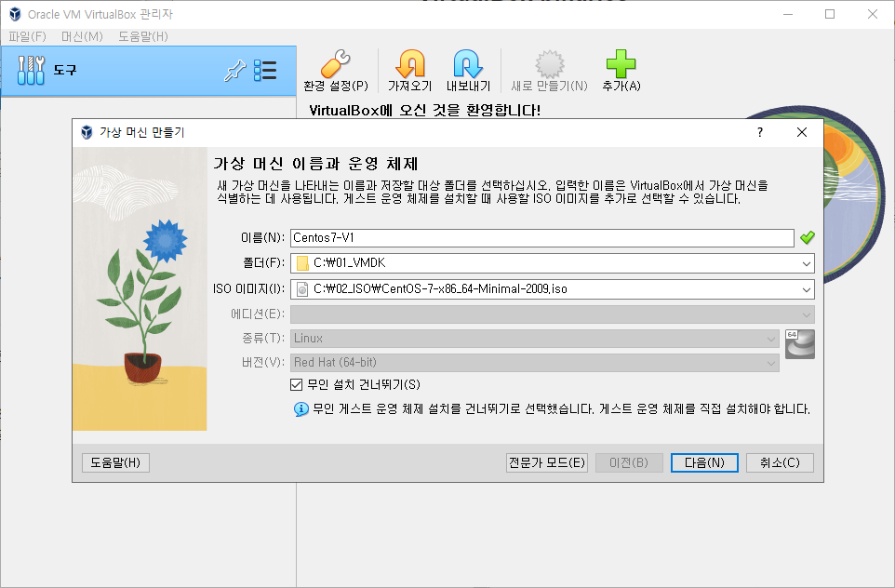895x588 pixels.
Task: Click the 이름(N): label
Action: [262, 237]
